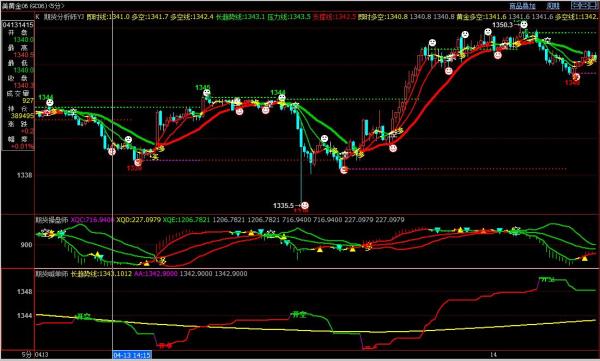Viewport: 600px width, 361px height.
Task: Click the 商品叠加 link at top right
Action: [x=522, y=6]
